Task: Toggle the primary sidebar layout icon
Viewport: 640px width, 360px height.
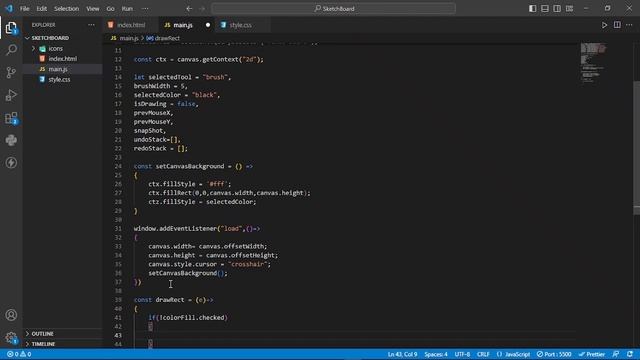Action: click(532, 8)
